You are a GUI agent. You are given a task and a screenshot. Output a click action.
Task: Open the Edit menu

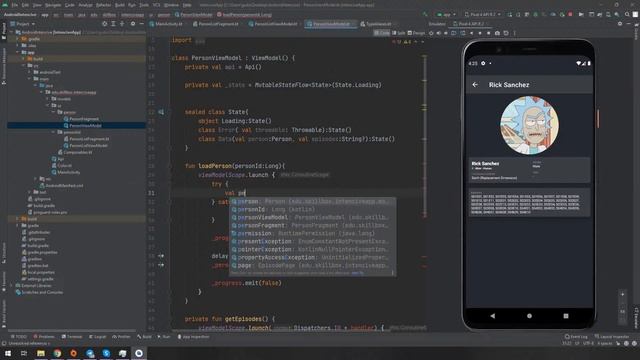click(25, 5)
